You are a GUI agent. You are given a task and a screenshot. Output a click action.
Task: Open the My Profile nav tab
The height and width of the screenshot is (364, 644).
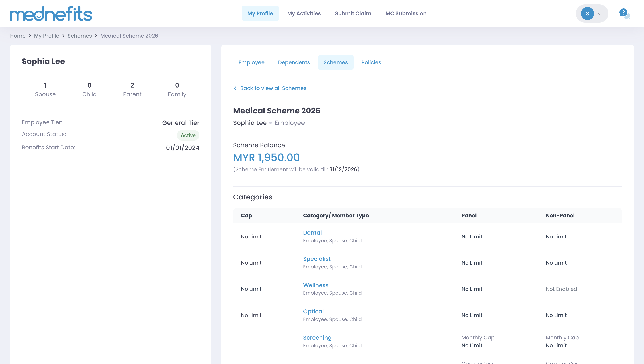(x=260, y=13)
